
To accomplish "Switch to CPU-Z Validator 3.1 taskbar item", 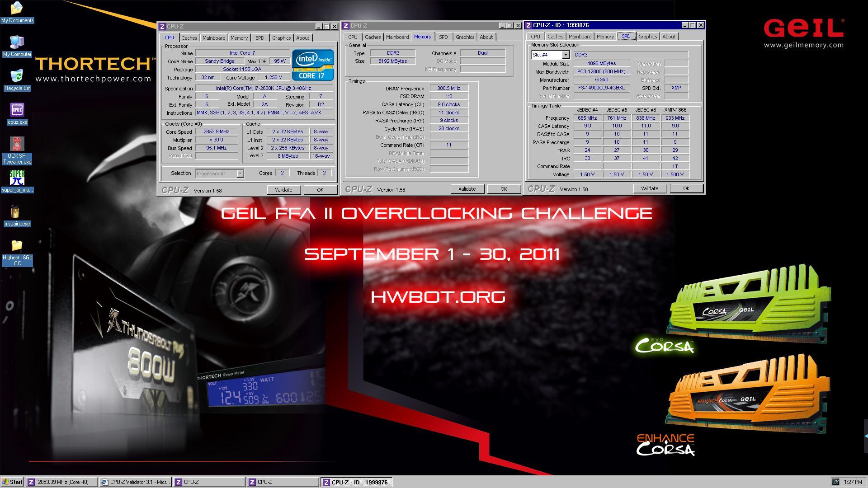I will tap(135, 482).
